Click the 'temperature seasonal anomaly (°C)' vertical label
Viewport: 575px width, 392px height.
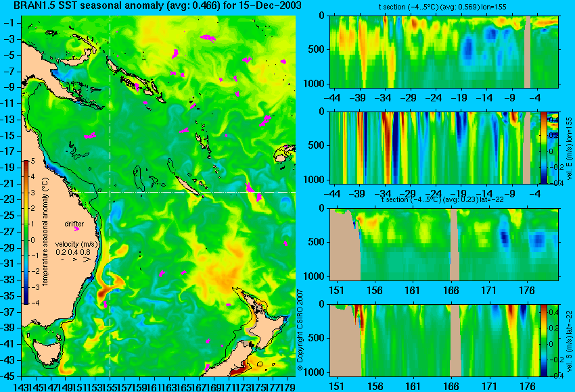point(45,232)
